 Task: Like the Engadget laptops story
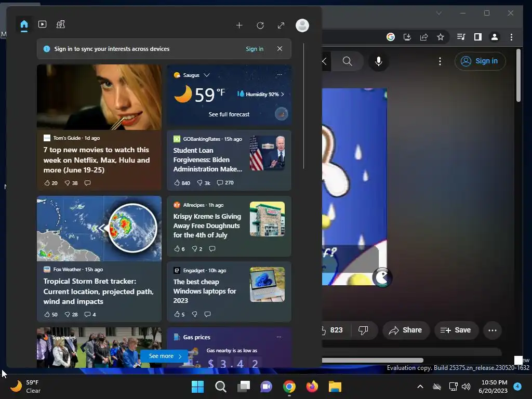point(179,314)
